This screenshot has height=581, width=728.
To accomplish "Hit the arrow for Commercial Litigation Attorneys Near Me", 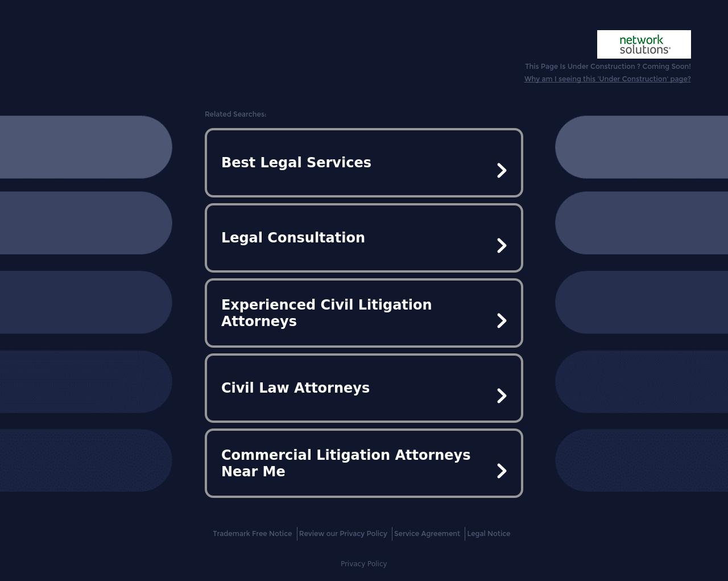I will (502, 471).
